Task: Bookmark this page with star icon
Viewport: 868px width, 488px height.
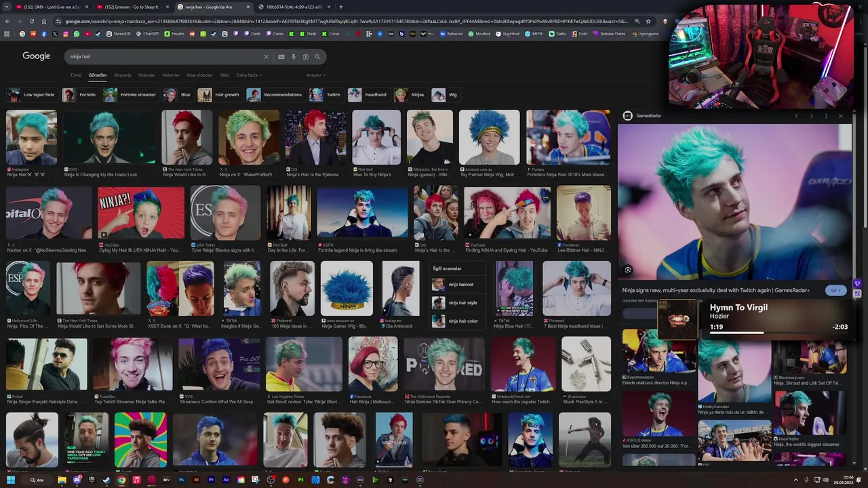Action: [x=648, y=21]
